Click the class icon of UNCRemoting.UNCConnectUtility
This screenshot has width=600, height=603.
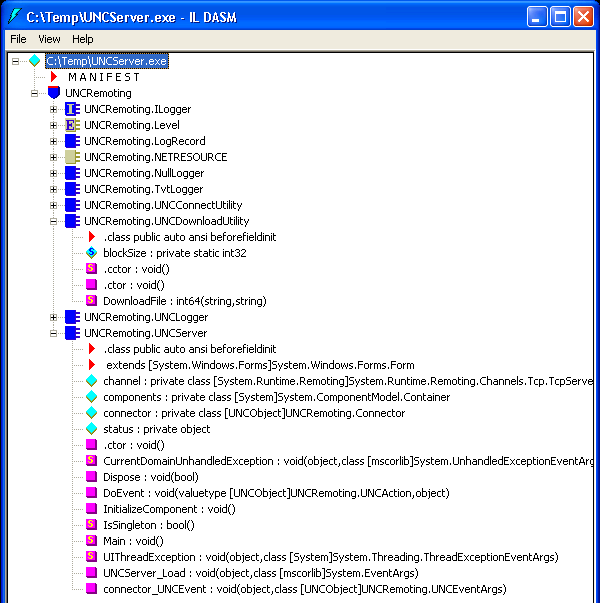pos(72,205)
